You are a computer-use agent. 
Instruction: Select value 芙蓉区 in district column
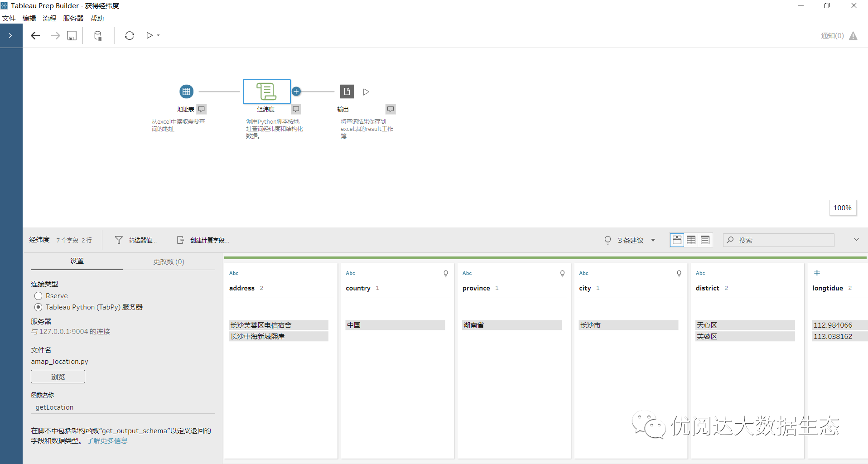tap(745, 336)
